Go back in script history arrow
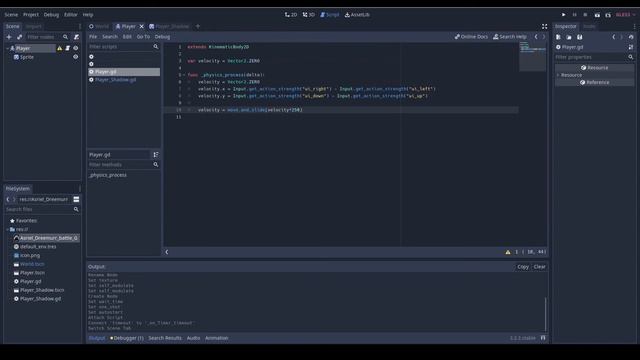The width and height of the screenshot is (640, 360). [x=536, y=37]
